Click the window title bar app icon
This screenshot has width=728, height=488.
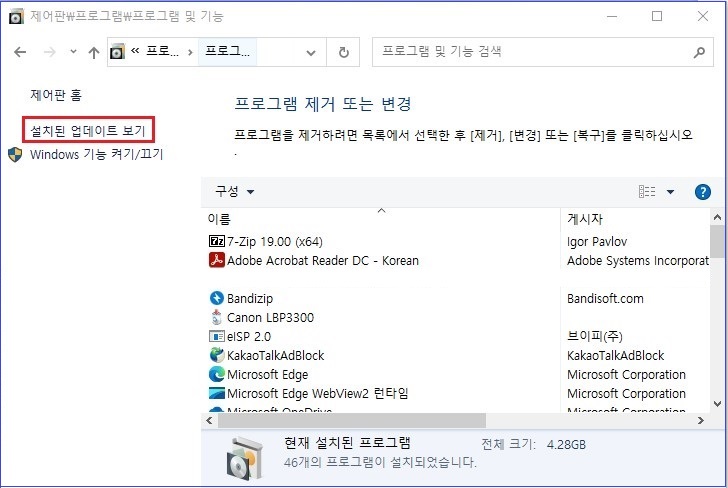16,17
